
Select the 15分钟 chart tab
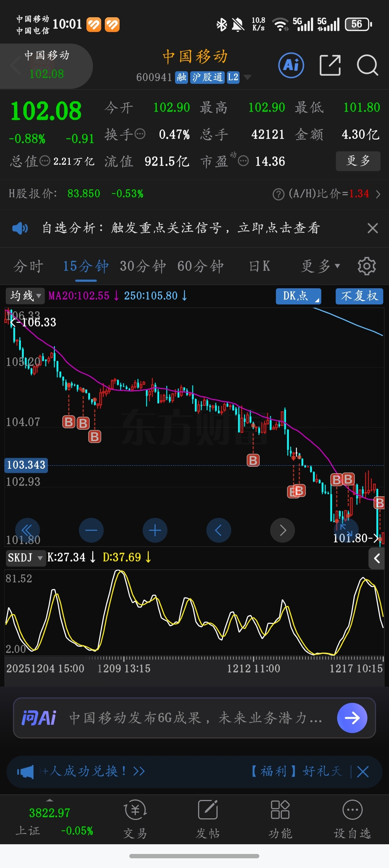86,267
